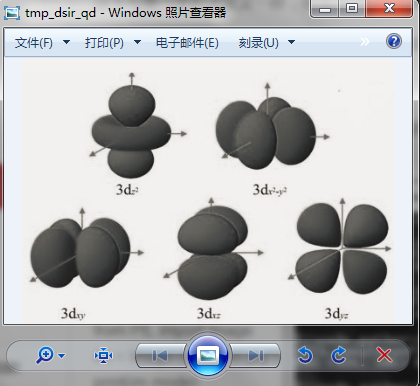The height and width of the screenshot is (386, 420).
Task: Open the 刻录(U) menu
Action: click(x=258, y=43)
